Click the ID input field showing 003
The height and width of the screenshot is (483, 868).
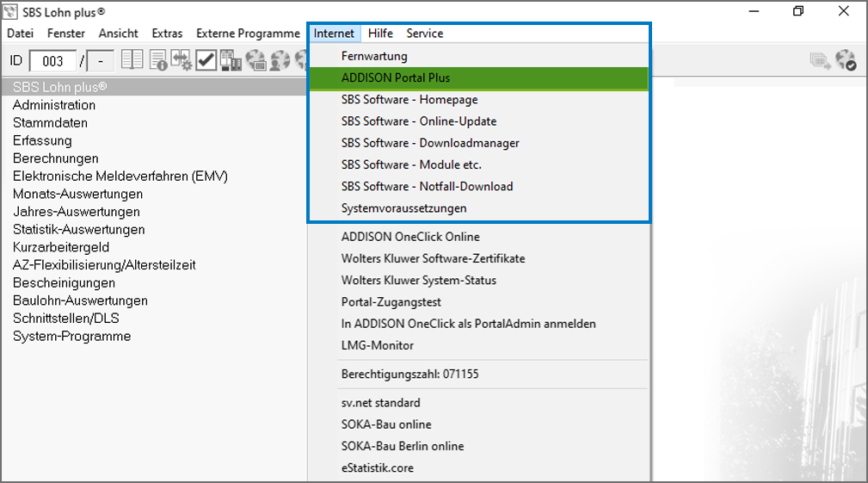point(53,61)
